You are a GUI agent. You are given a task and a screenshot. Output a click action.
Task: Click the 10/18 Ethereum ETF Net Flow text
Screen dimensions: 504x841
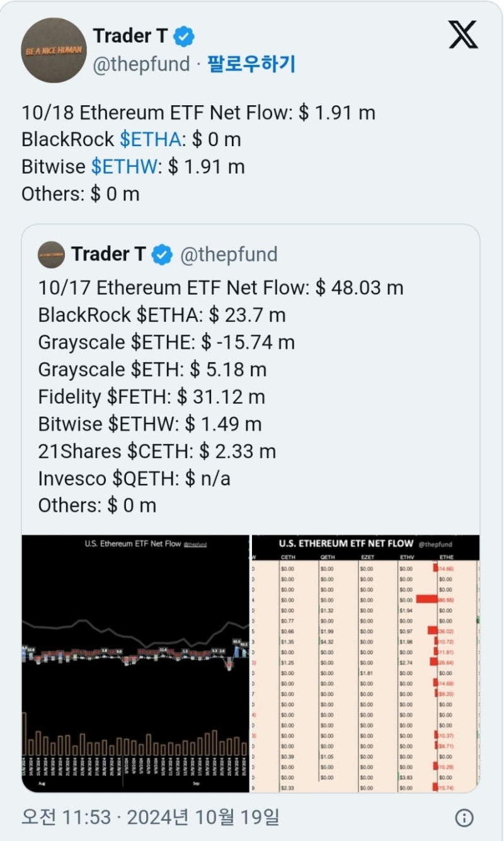point(198,113)
